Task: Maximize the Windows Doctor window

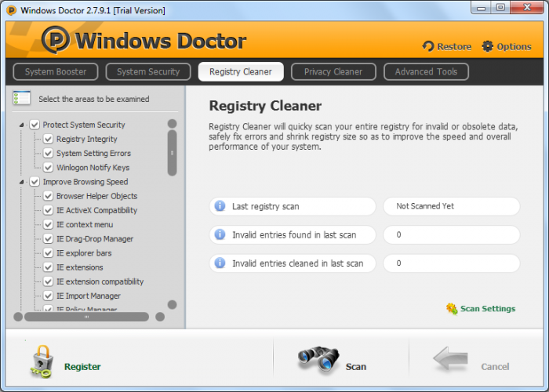Action: 500,7
